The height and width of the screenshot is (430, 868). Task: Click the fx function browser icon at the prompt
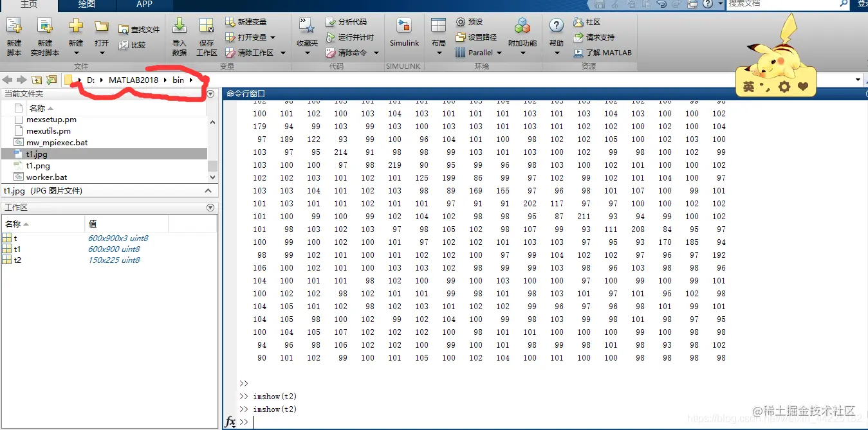click(230, 422)
